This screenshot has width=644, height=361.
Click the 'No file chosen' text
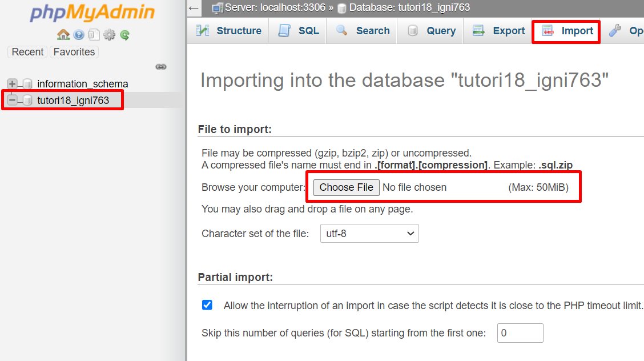(x=414, y=187)
